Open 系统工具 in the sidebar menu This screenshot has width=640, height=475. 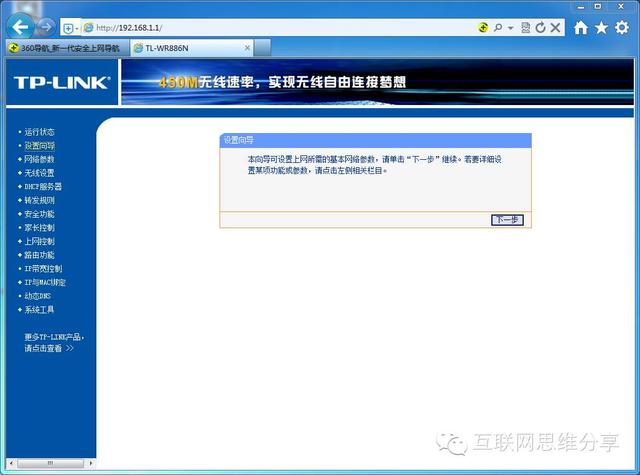tap(39, 310)
